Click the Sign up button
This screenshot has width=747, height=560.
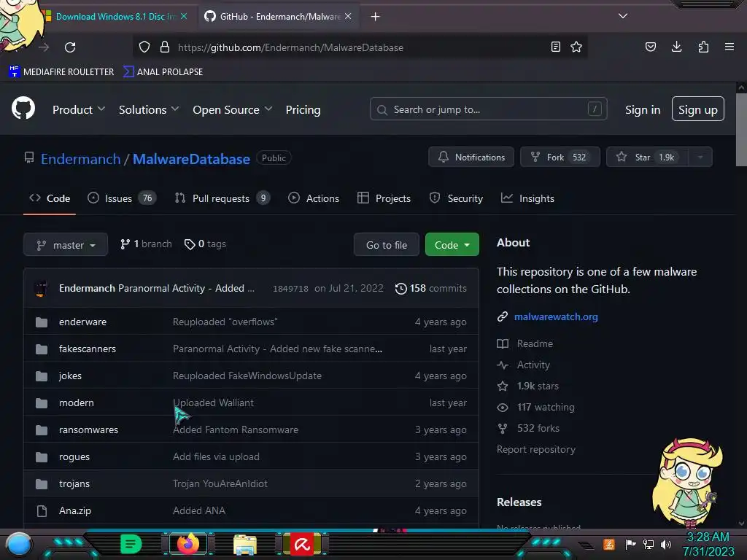[x=698, y=109]
